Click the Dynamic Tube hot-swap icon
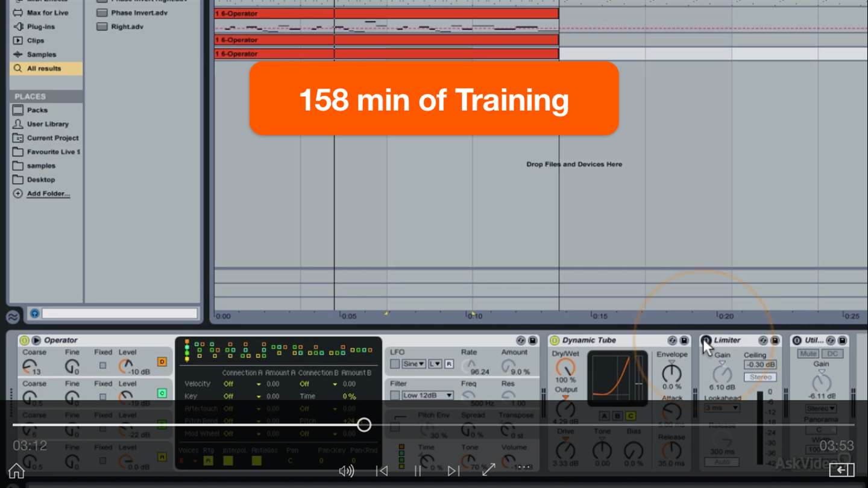 (672, 340)
